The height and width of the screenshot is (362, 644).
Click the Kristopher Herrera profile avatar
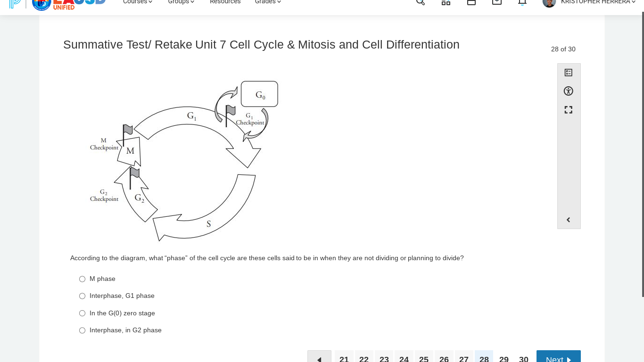click(549, 2)
